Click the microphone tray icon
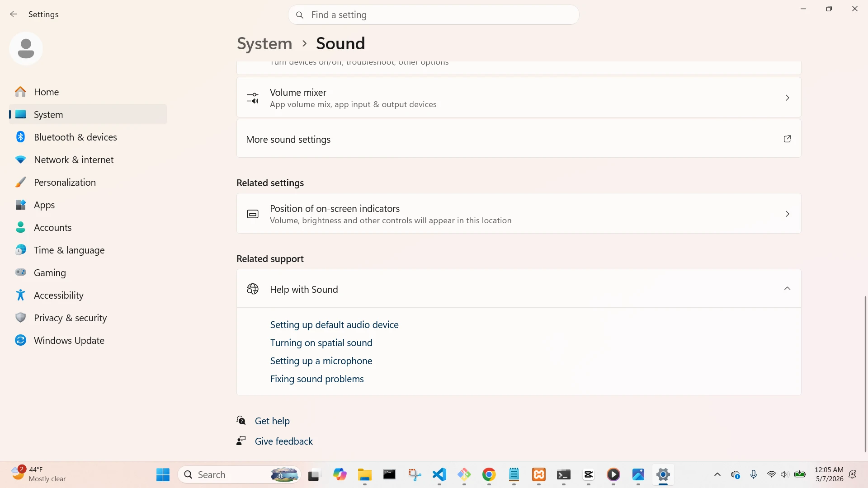 754,474
